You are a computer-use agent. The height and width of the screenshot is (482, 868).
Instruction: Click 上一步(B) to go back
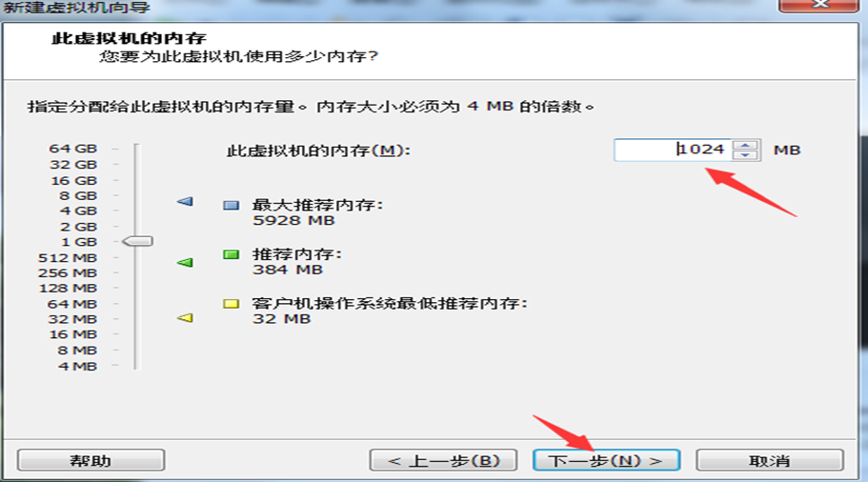point(443,460)
